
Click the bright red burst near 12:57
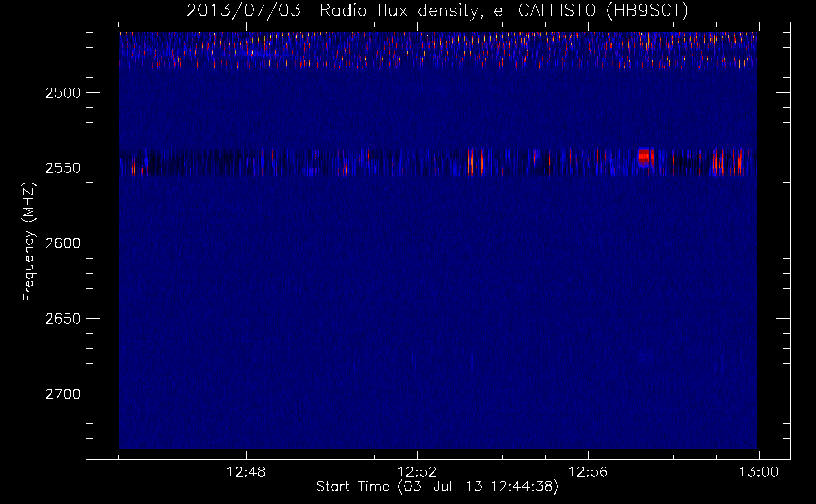point(646,157)
